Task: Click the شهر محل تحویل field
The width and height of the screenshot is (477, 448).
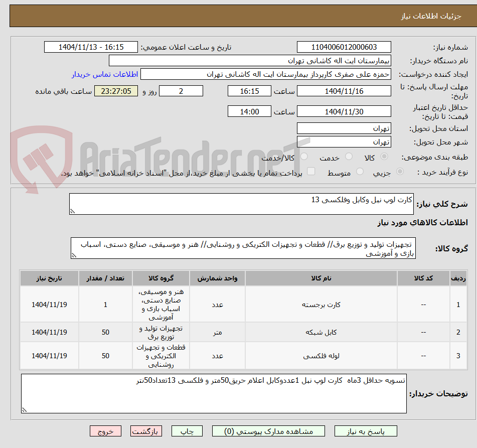Action: click(344, 142)
